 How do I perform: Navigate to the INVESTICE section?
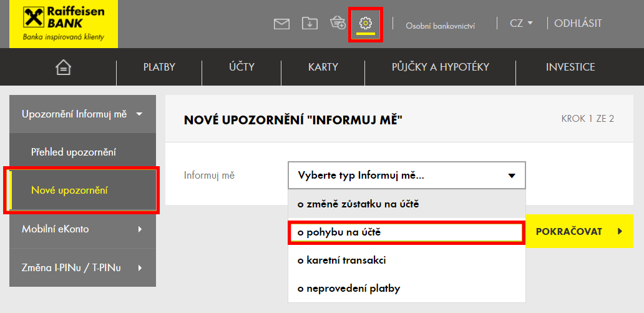tap(570, 67)
